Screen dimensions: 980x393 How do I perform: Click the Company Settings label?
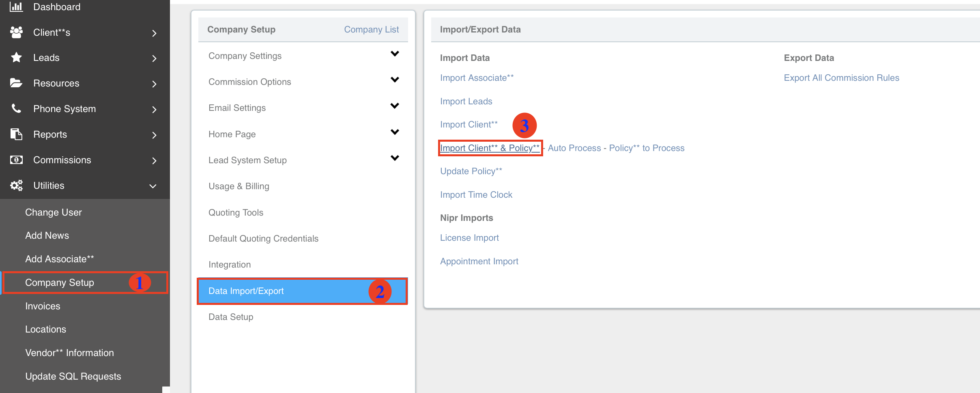point(245,56)
